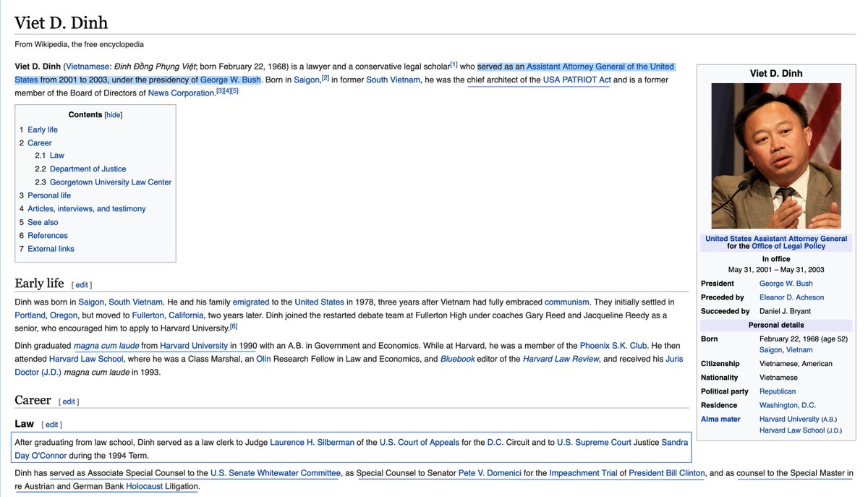Go to See also in Contents
Screen dimensions: 868x497
[43, 222]
